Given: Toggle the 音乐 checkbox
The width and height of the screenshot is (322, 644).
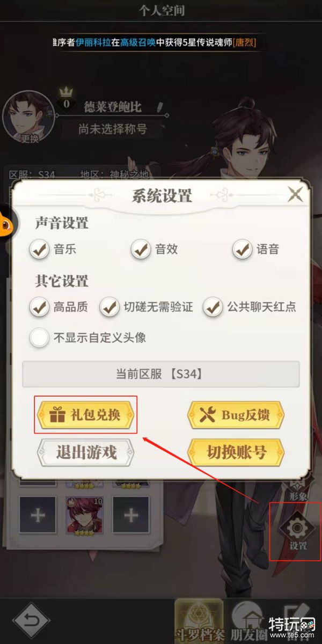Looking at the screenshot, I should (x=39, y=249).
